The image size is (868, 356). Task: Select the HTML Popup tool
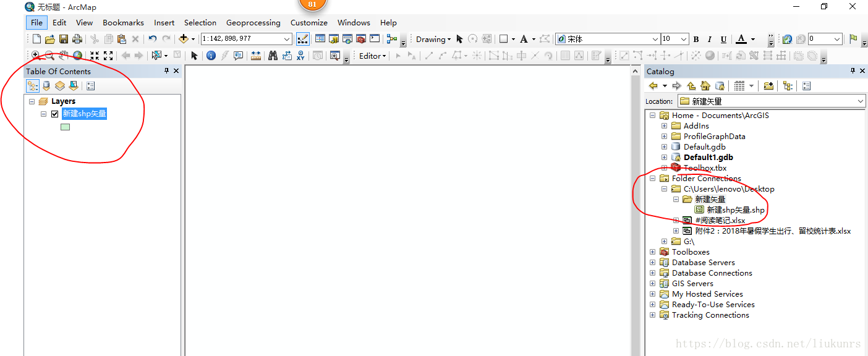[x=239, y=56]
